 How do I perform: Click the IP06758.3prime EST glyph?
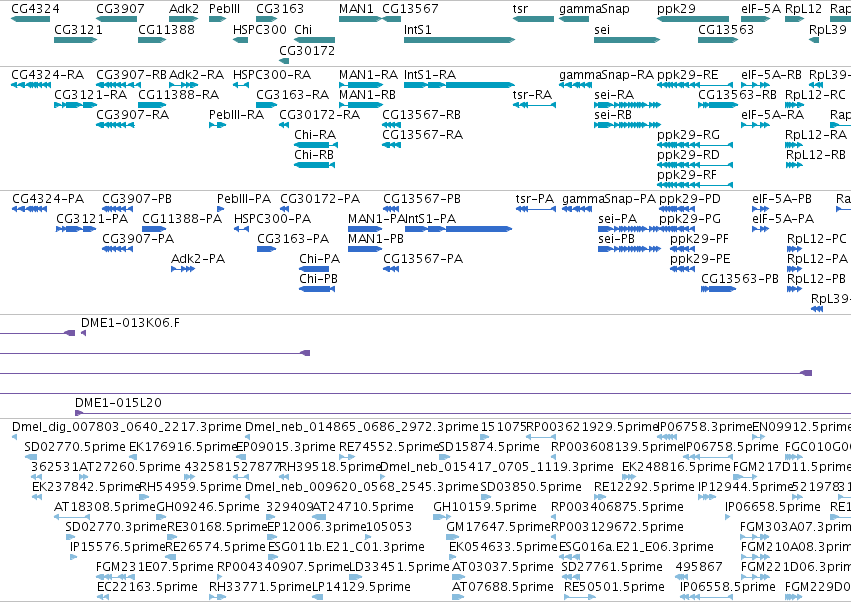(667, 437)
